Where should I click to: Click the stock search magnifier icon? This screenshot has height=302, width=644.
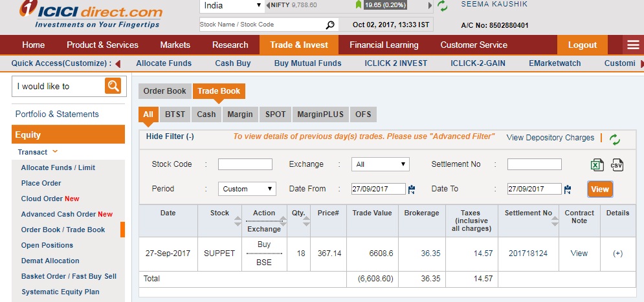(330, 25)
